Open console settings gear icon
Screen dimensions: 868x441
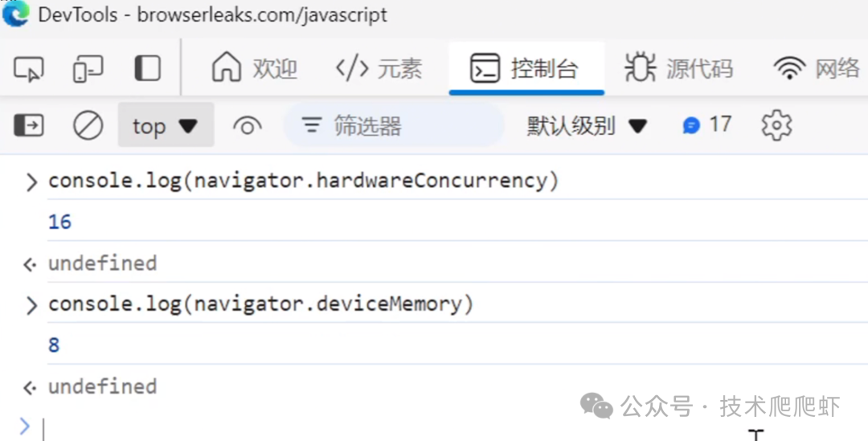coord(776,125)
